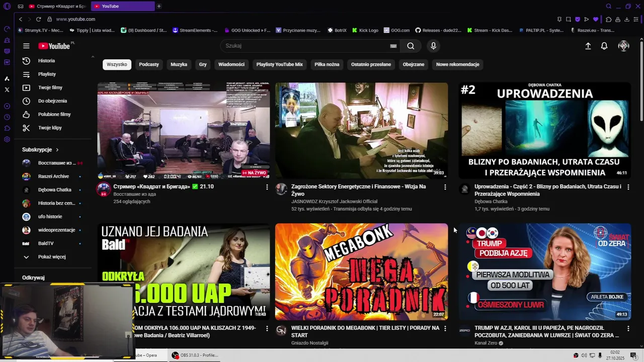644x362 pixels.
Task: Select the Muzyka filter chip
Action: click(179, 64)
